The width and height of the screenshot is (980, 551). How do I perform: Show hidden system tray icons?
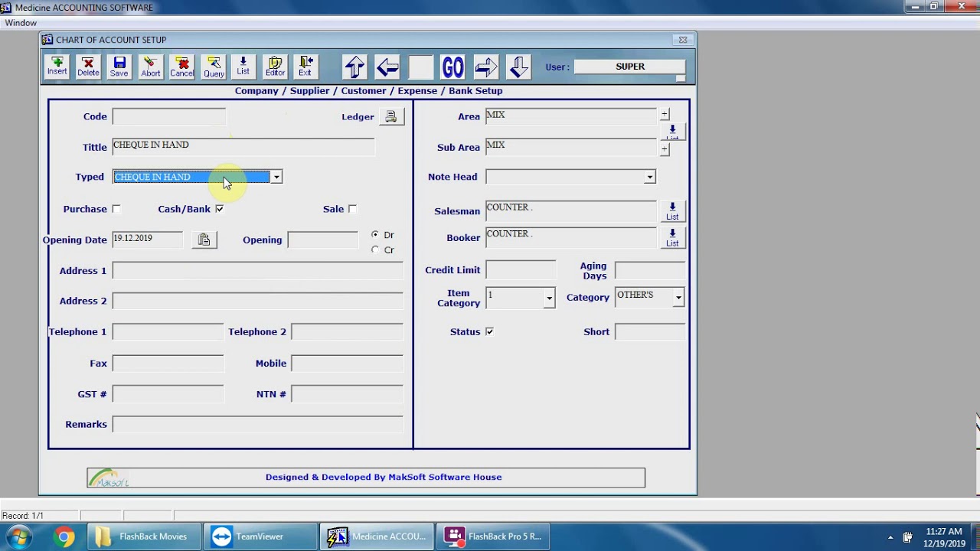pos(890,537)
